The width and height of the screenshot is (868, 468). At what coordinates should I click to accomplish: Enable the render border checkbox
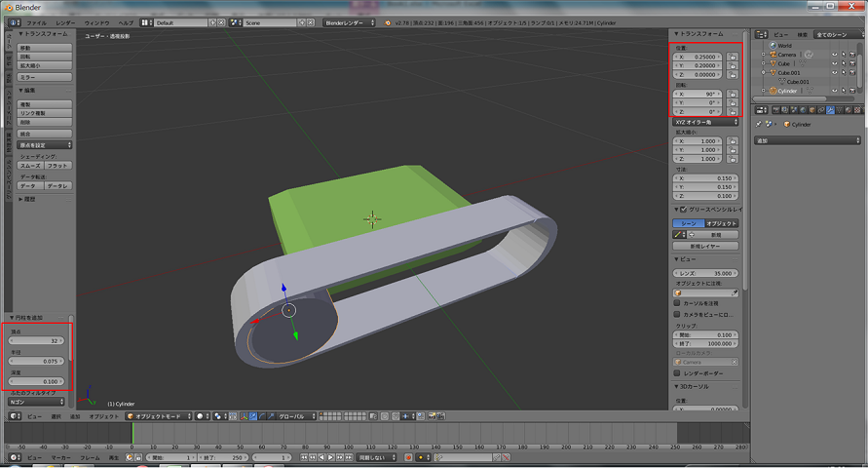[678, 372]
